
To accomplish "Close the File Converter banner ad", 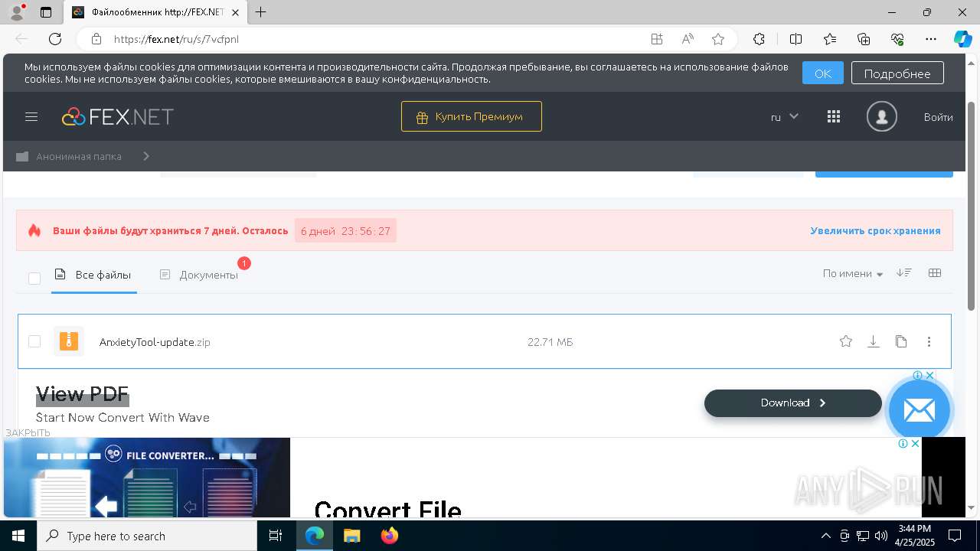I will tap(913, 443).
